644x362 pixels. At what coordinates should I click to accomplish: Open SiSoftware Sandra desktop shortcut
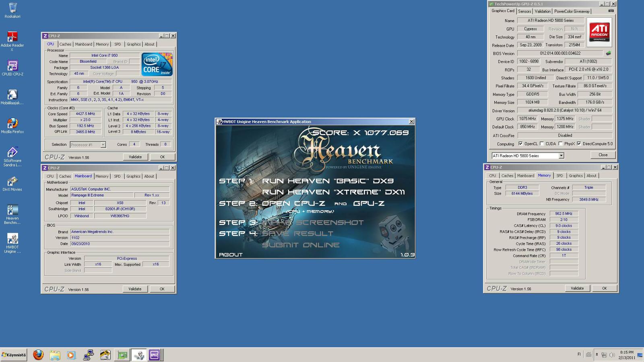pyautogui.click(x=12, y=157)
